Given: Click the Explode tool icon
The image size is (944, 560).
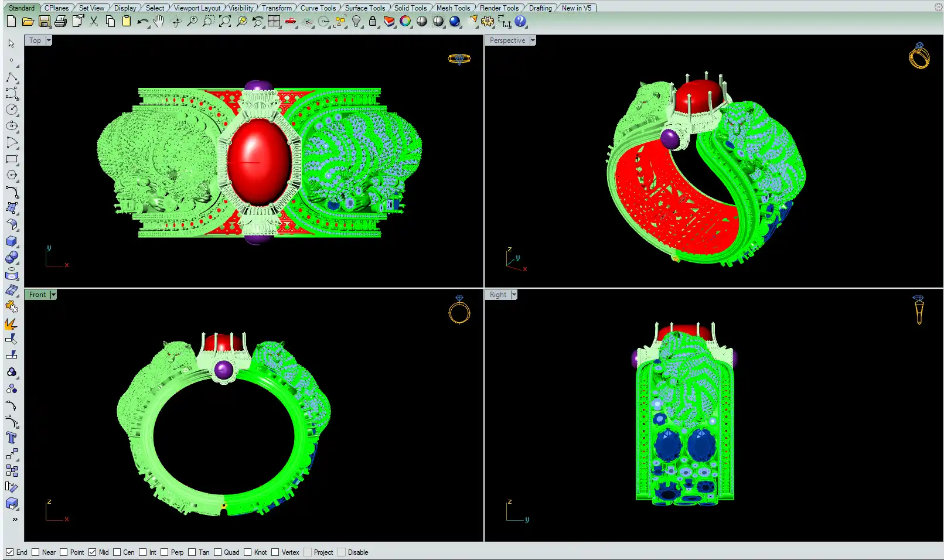Looking at the screenshot, I should 11,323.
